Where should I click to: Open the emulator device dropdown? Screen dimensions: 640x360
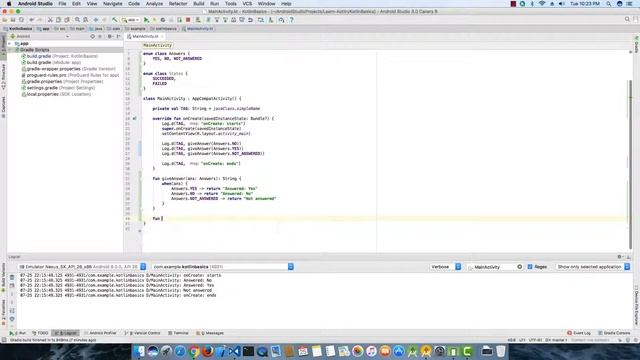tap(82, 267)
